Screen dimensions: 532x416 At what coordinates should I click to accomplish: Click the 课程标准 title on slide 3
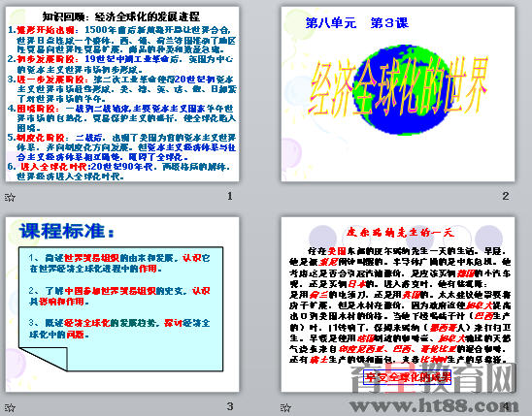point(67,232)
